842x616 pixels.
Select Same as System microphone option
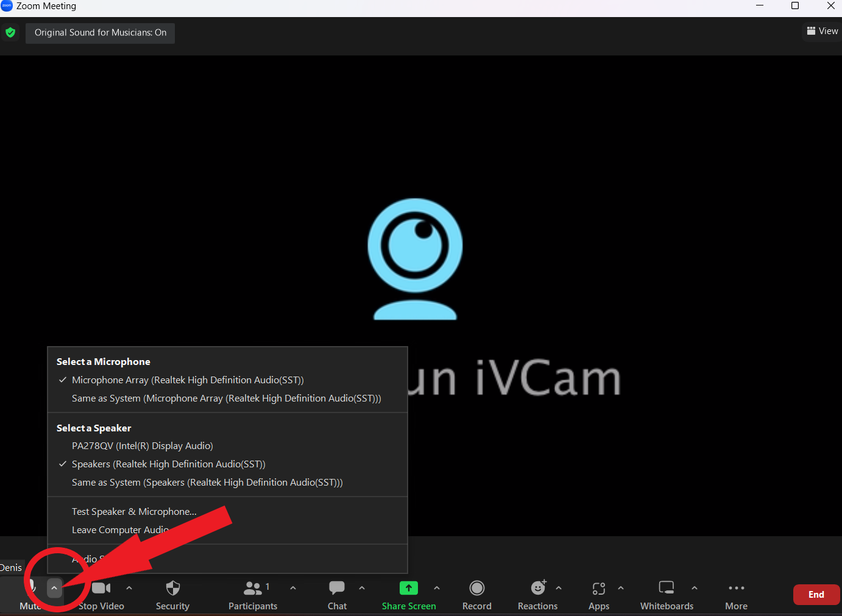point(227,398)
